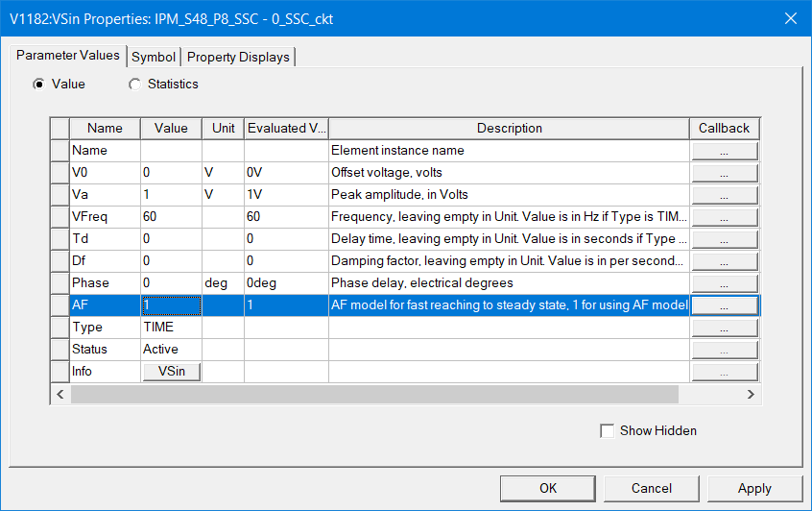Edit the VFreq value cell showing 60
This screenshot has height=511, width=812.
pyautogui.click(x=171, y=217)
